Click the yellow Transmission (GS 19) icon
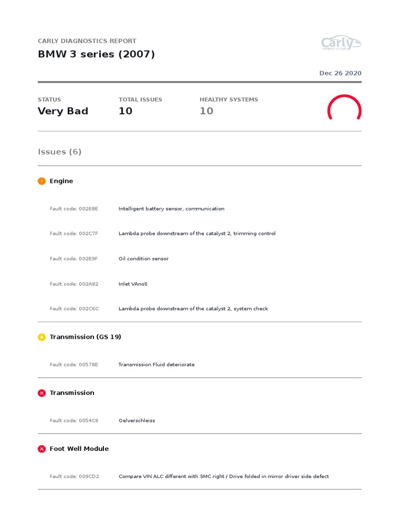Screen dimensions: 399x532 point(42,337)
